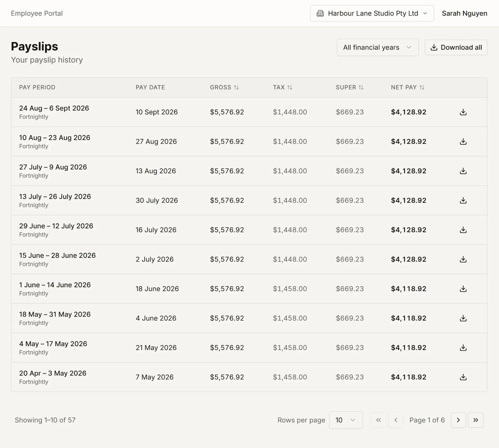This screenshot has width=499, height=448.
Task: Sort table by Super column
Action: [x=350, y=87]
